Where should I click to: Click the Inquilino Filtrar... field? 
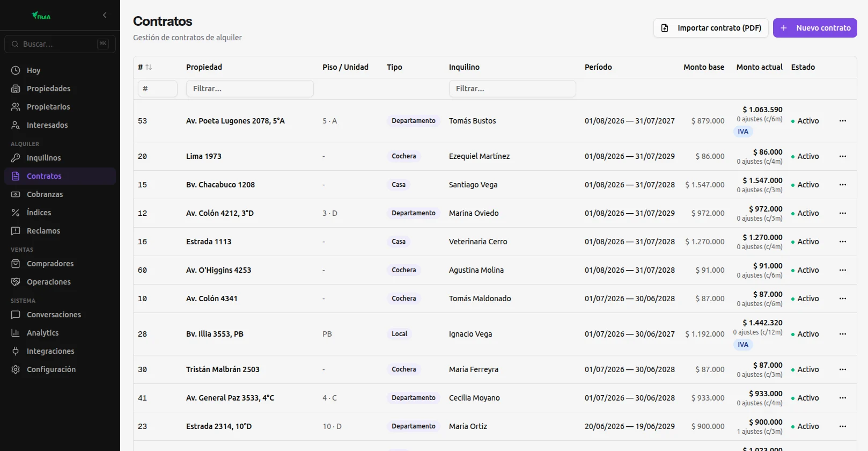(512, 89)
